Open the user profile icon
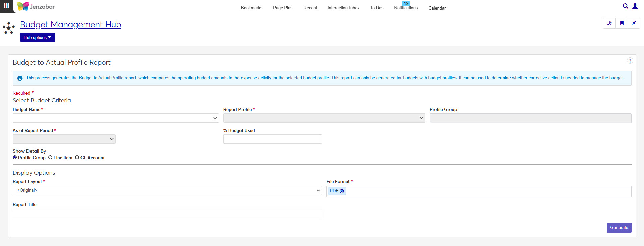 pyautogui.click(x=635, y=6)
